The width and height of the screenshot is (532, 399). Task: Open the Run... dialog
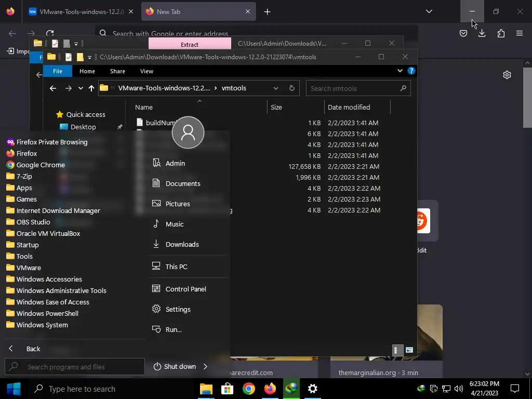click(x=167, y=330)
